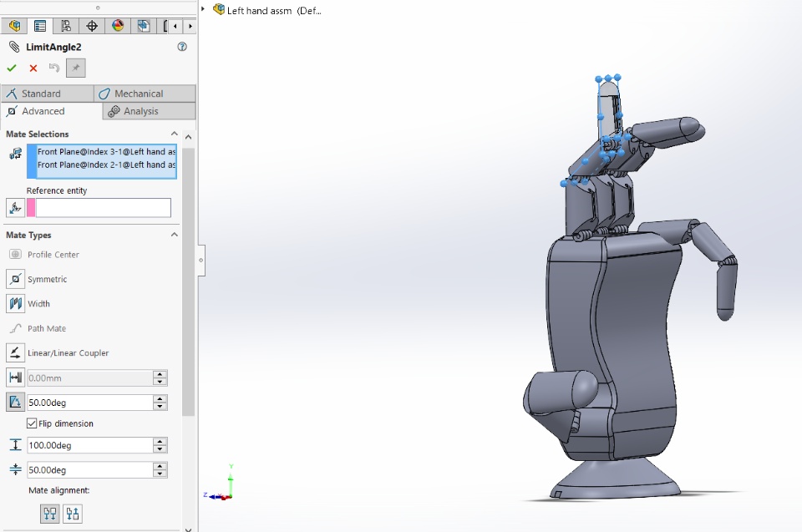Choose the Path Mate type
802x532 pixels.
click(37, 328)
